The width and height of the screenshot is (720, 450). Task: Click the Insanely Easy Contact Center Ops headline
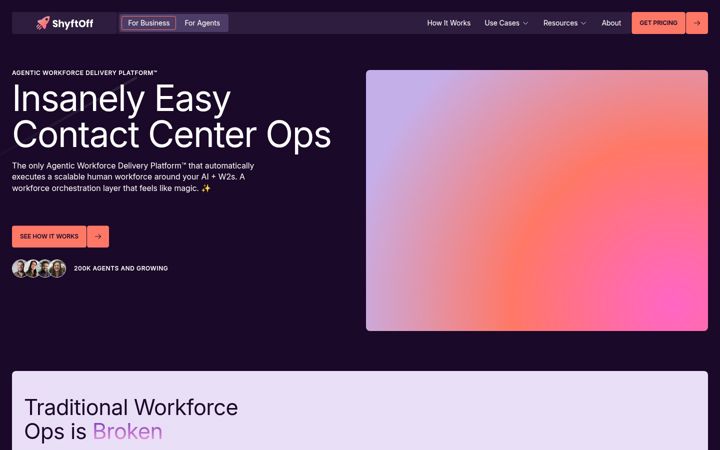[x=171, y=116]
